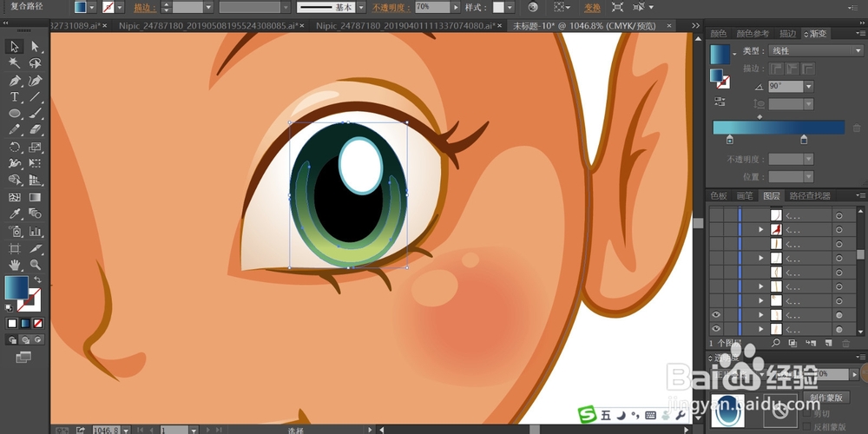The width and height of the screenshot is (868, 434).
Task: Switch to the 颜色参考 panel tab
Action: tap(753, 34)
